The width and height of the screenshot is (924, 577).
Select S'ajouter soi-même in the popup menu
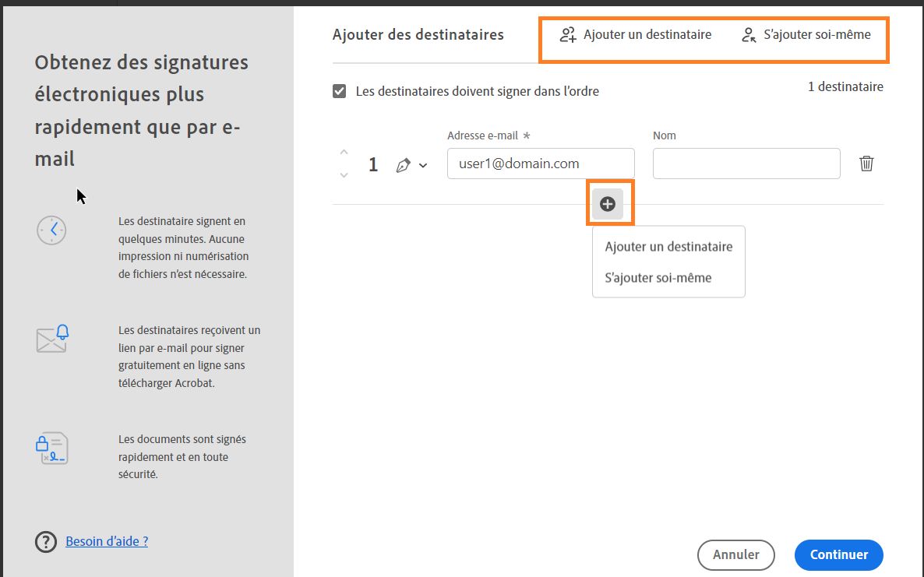(x=658, y=277)
